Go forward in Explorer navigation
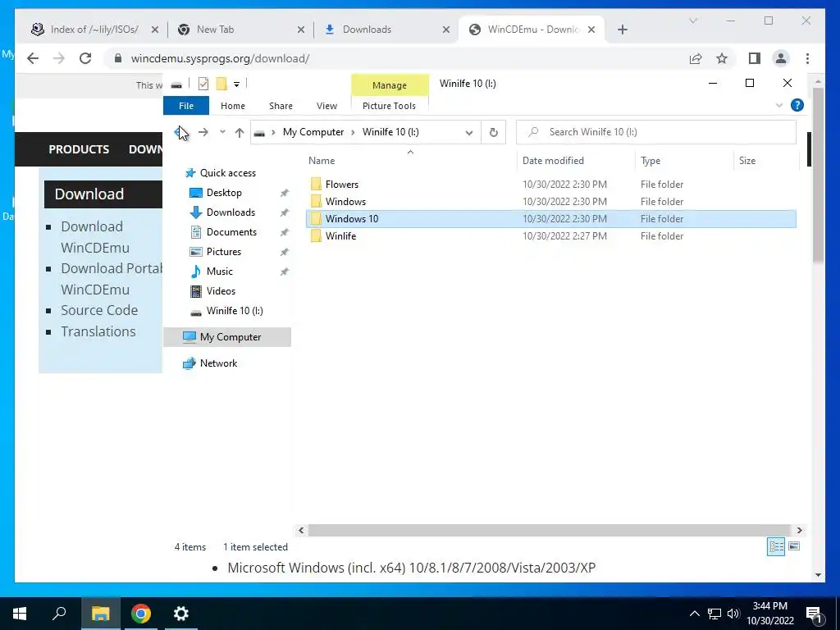The width and height of the screenshot is (840, 630). click(203, 132)
